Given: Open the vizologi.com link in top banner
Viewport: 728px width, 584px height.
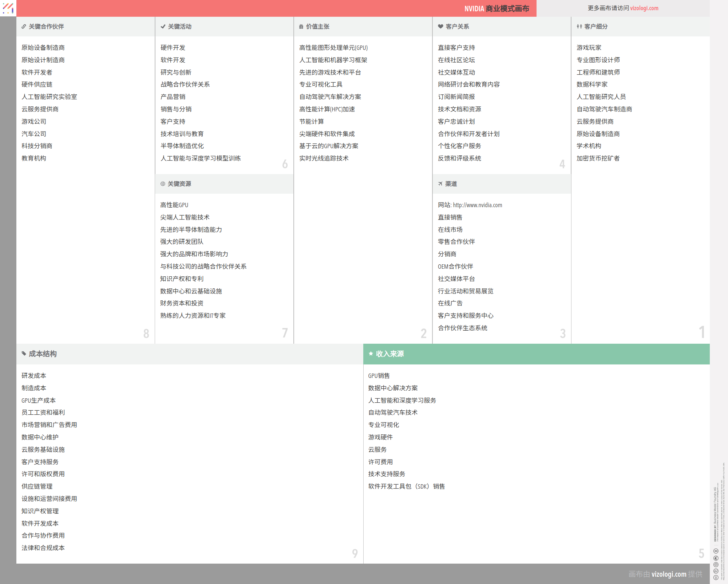Looking at the screenshot, I should (x=644, y=8).
